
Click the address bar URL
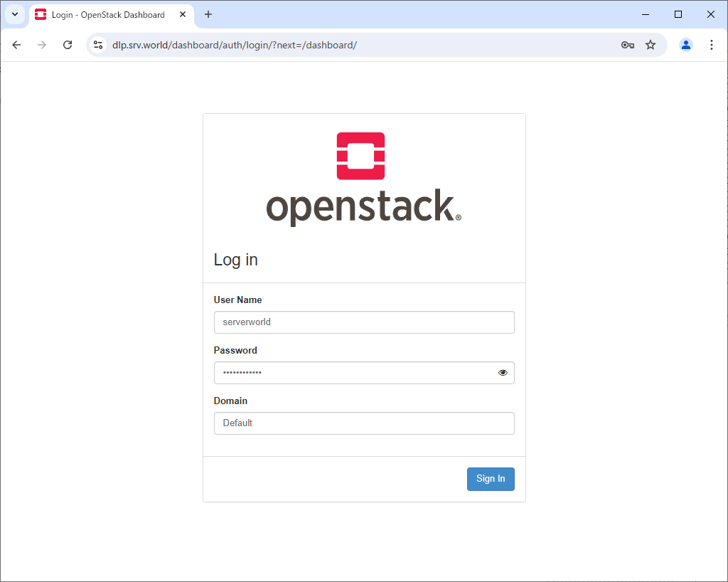point(235,45)
